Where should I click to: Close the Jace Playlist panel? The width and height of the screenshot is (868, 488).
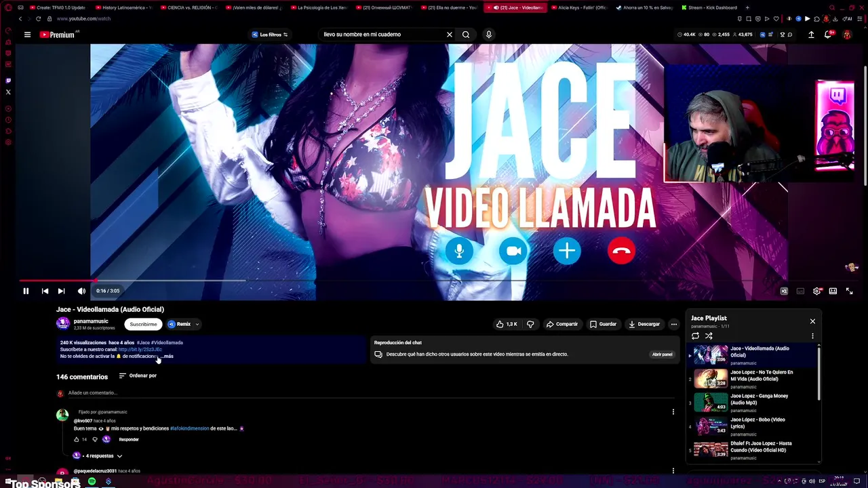tap(812, 321)
